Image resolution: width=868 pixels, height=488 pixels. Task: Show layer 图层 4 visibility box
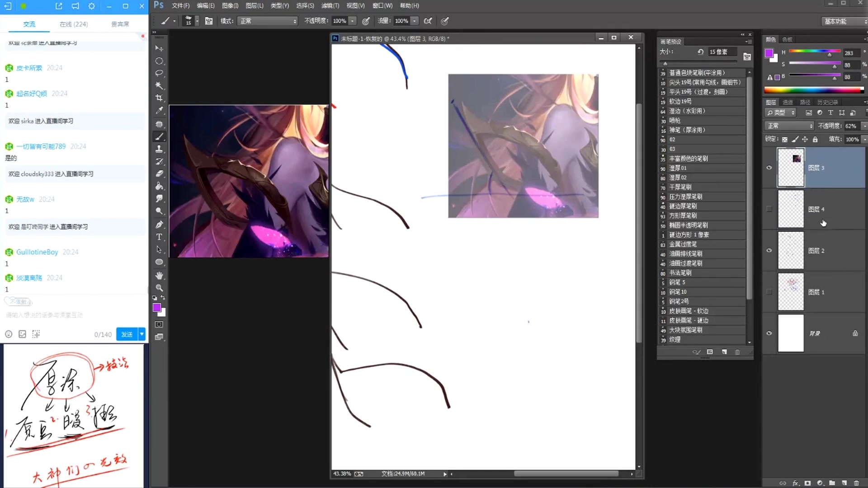coord(769,209)
